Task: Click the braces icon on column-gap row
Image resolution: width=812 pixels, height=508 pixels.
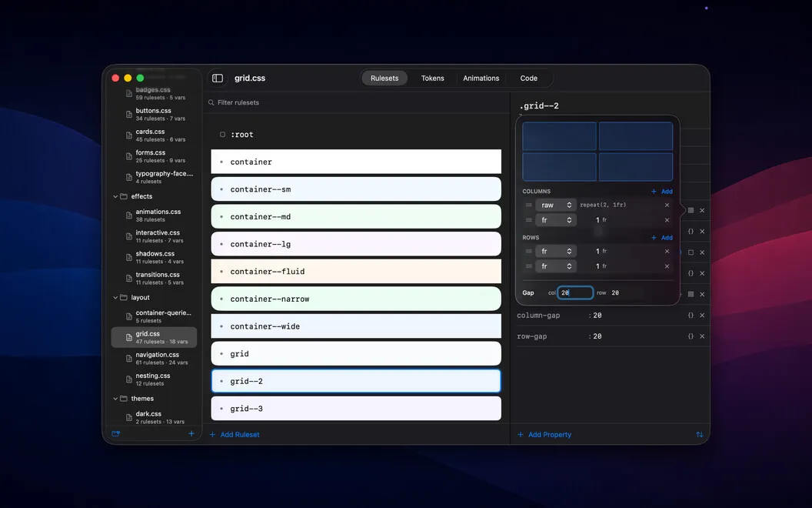Action: click(x=691, y=315)
